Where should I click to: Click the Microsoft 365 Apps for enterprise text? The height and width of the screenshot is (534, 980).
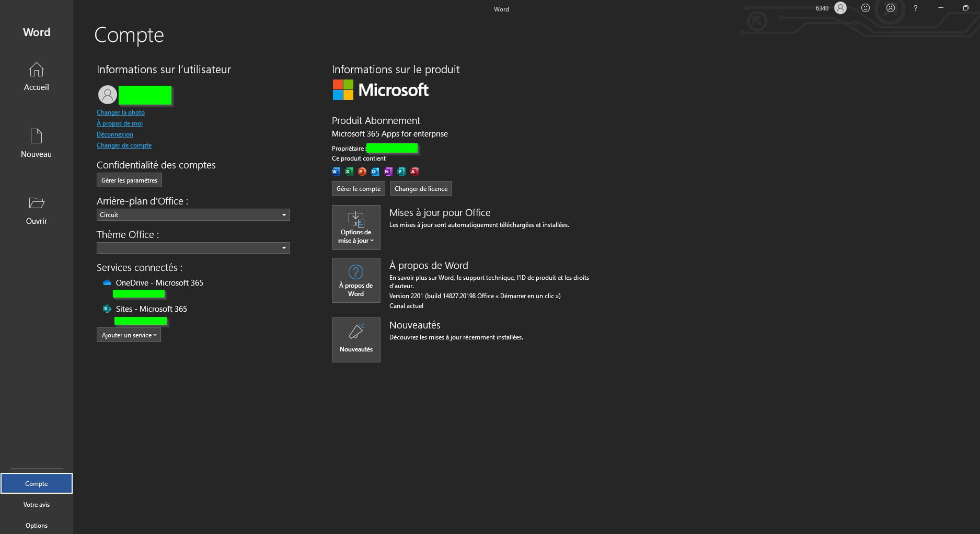click(390, 134)
